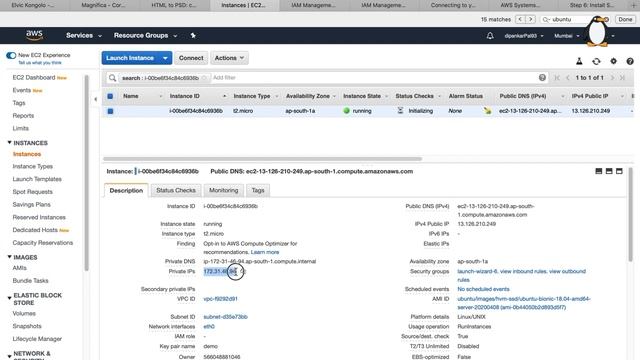Viewport: 640px width, 360px height.
Task: Open Spot Requests in the sidebar
Action: coord(33,192)
